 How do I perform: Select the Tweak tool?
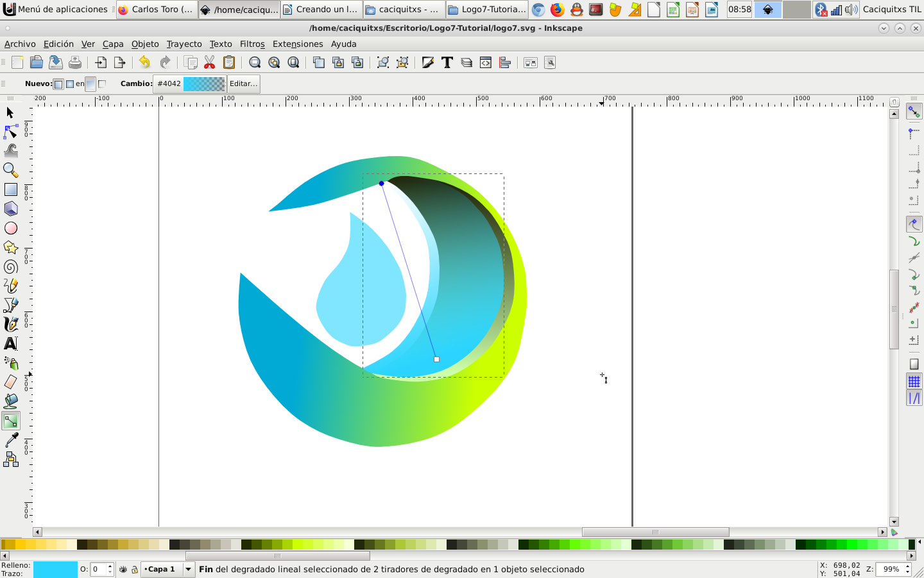[10, 151]
